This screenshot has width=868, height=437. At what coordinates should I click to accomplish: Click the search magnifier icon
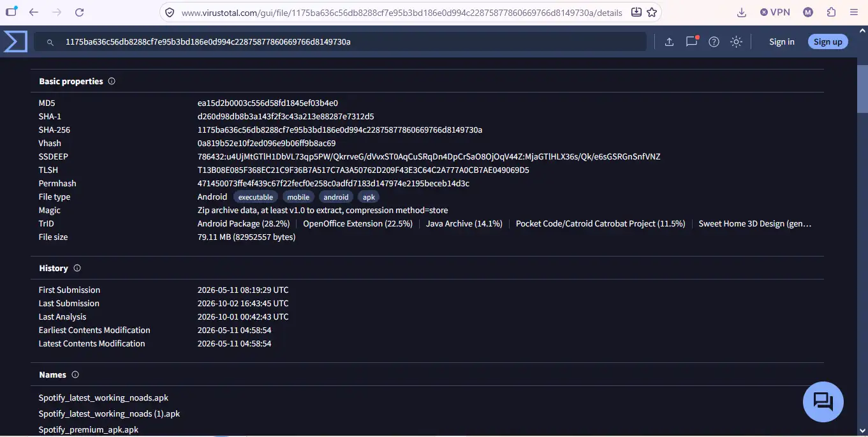coord(50,42)
